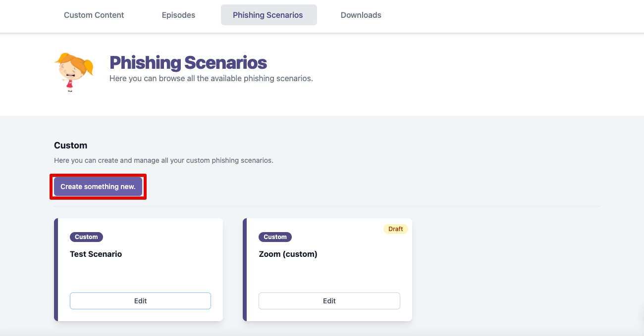Click the divider line below the Create button

327,206
